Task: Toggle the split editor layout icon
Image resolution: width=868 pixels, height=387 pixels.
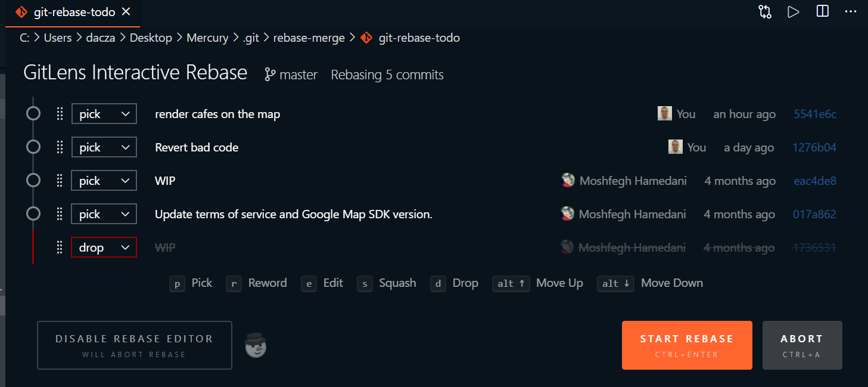Action: (822, 12)
